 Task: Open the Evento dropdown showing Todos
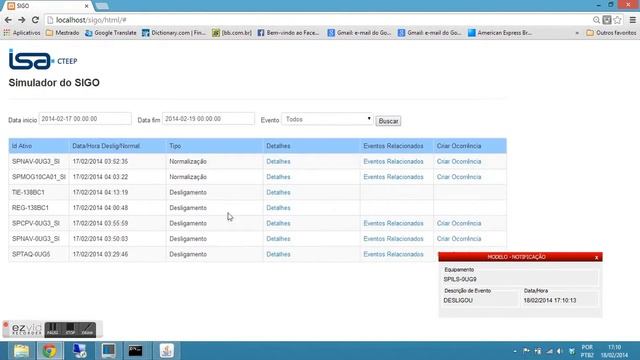(327, 119)
